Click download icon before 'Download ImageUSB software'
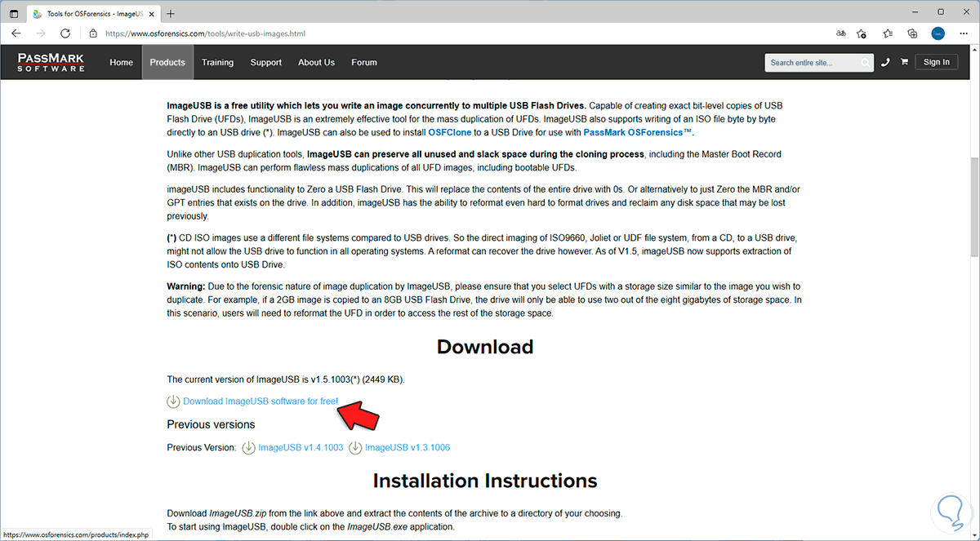 [173, 401]
